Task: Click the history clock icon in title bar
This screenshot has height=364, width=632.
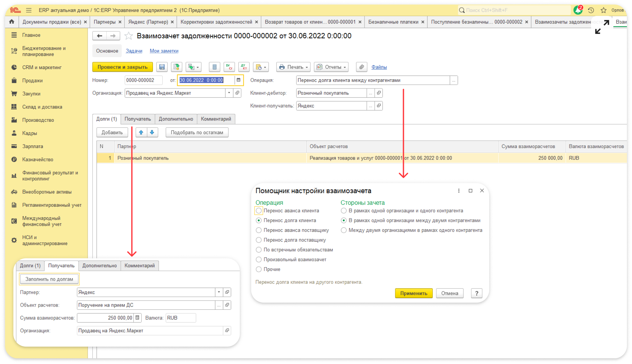Action: click(x=591, y=10)
